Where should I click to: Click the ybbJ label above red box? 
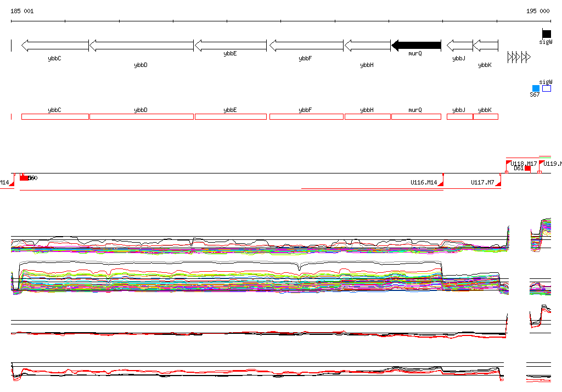[x=459, y=110]
